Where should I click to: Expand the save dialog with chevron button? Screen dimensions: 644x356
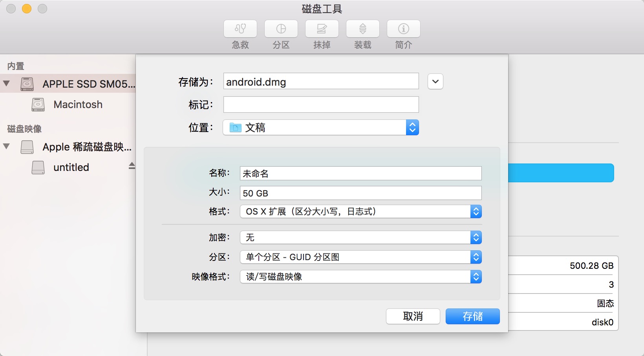pyautogui.click(x=435, y=81)
